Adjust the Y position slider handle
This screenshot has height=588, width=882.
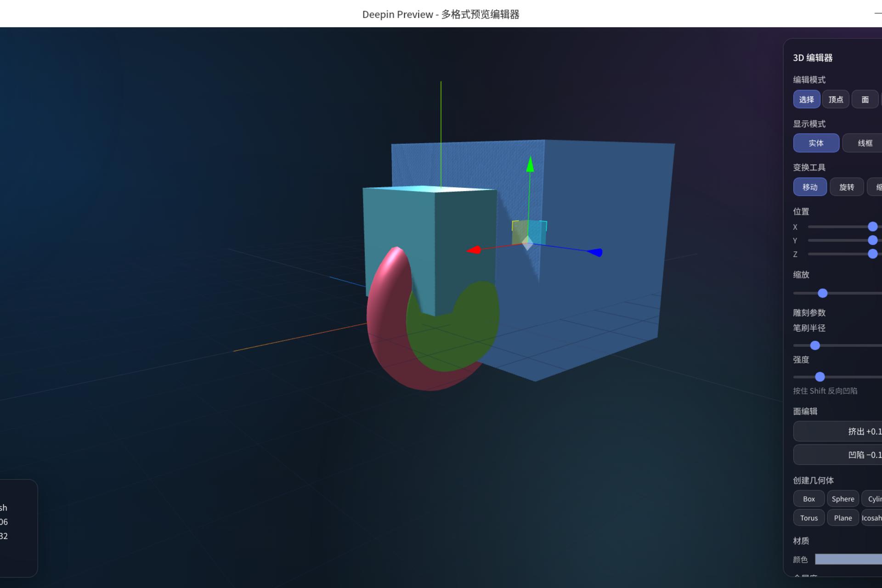tap(872, 240)
